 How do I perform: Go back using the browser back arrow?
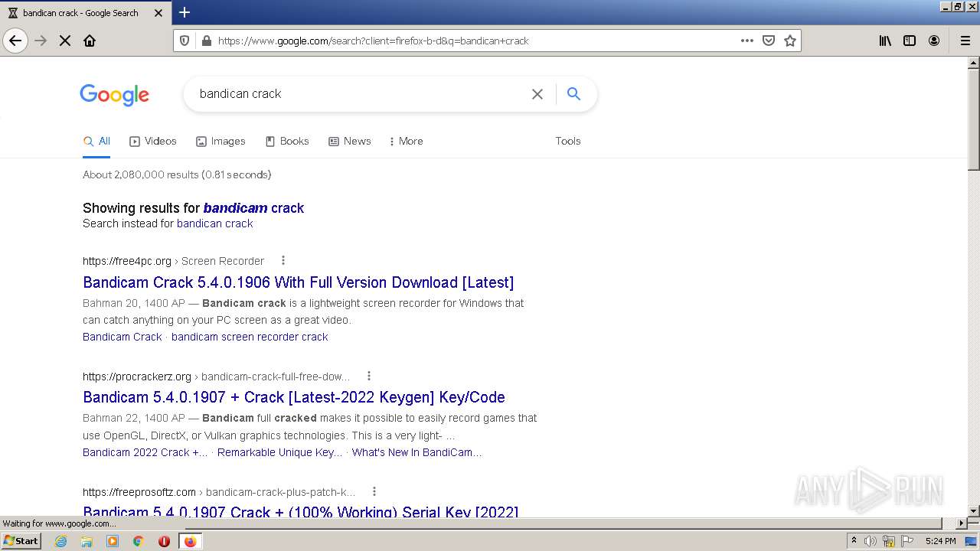[15, 41]
